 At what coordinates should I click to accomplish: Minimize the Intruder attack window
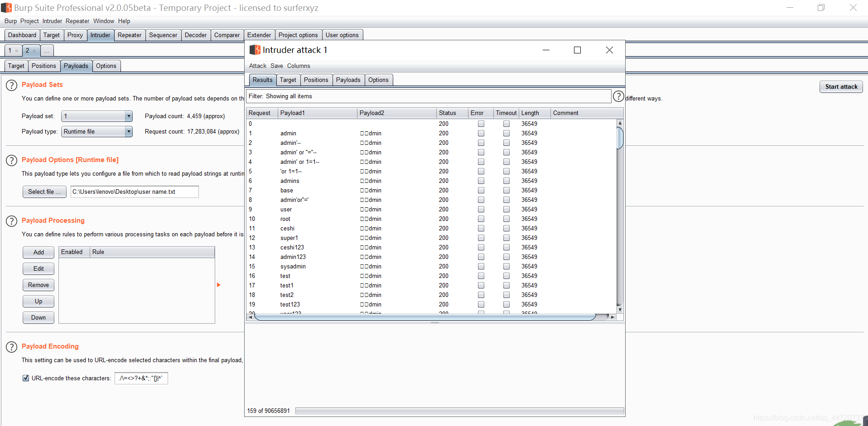tap(546, 50)
